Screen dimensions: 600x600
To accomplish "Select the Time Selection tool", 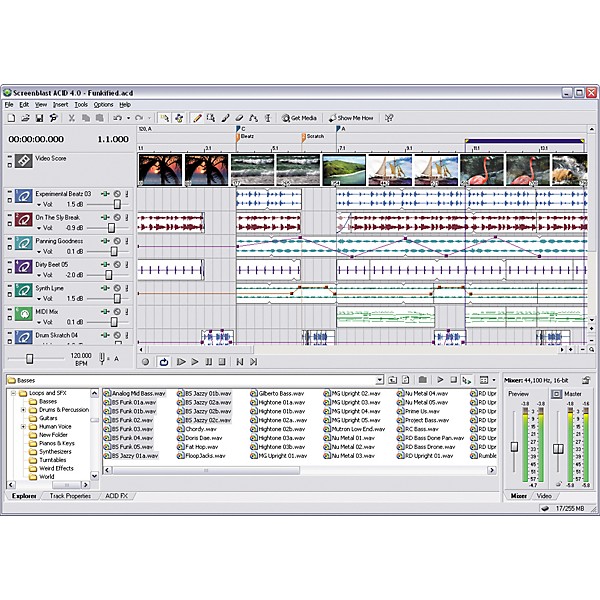I will click(x=268, y=118).
